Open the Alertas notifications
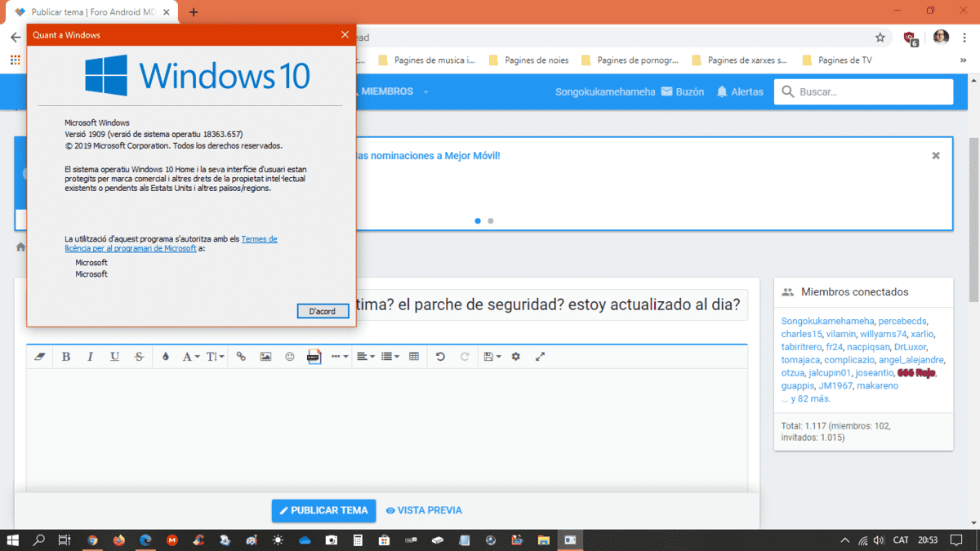980x551 pixels. pos(740,91)
